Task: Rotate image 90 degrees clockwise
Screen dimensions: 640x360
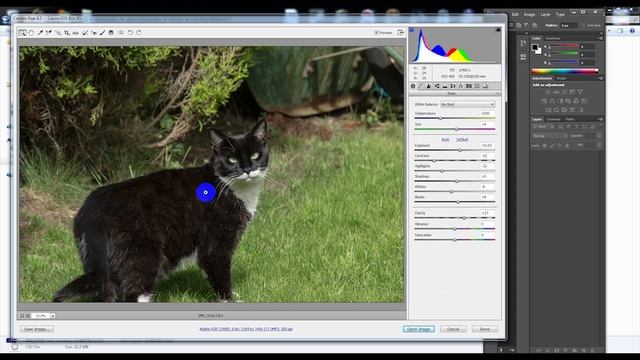Action: coord(139,33)
